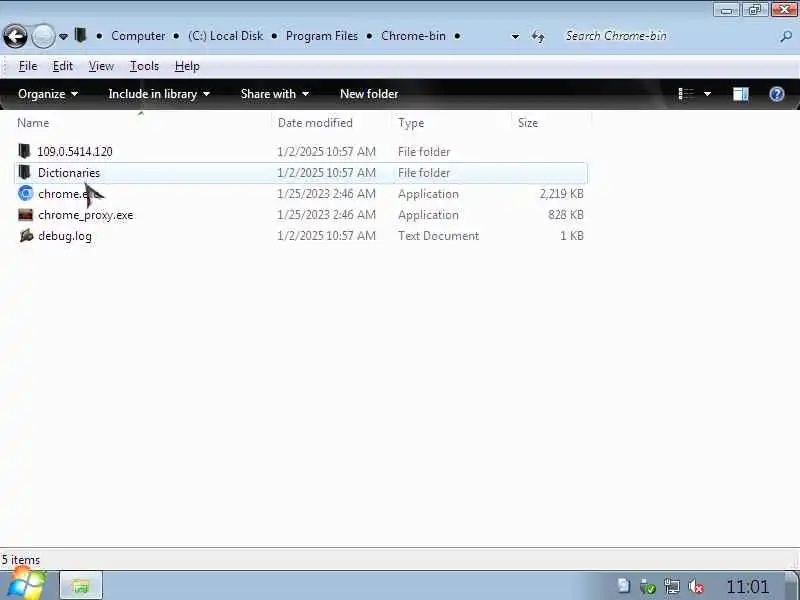Open recent locations dropdown arrow beside Forward

coord(63,37)
